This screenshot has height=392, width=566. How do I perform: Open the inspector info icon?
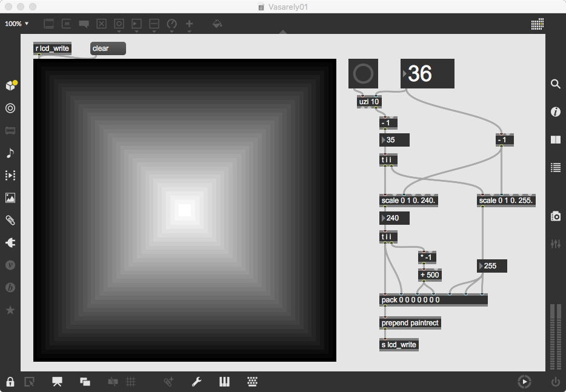(556, 112)
